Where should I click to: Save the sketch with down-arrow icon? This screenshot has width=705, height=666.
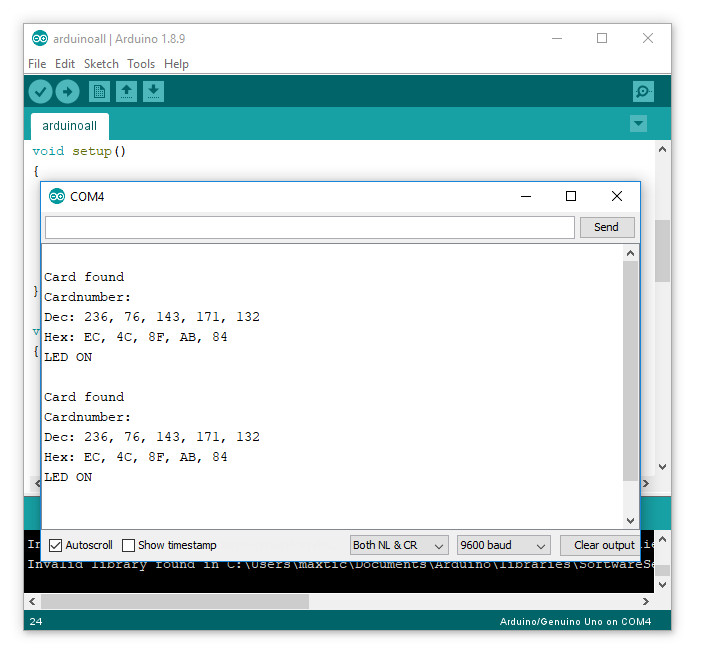153,92
